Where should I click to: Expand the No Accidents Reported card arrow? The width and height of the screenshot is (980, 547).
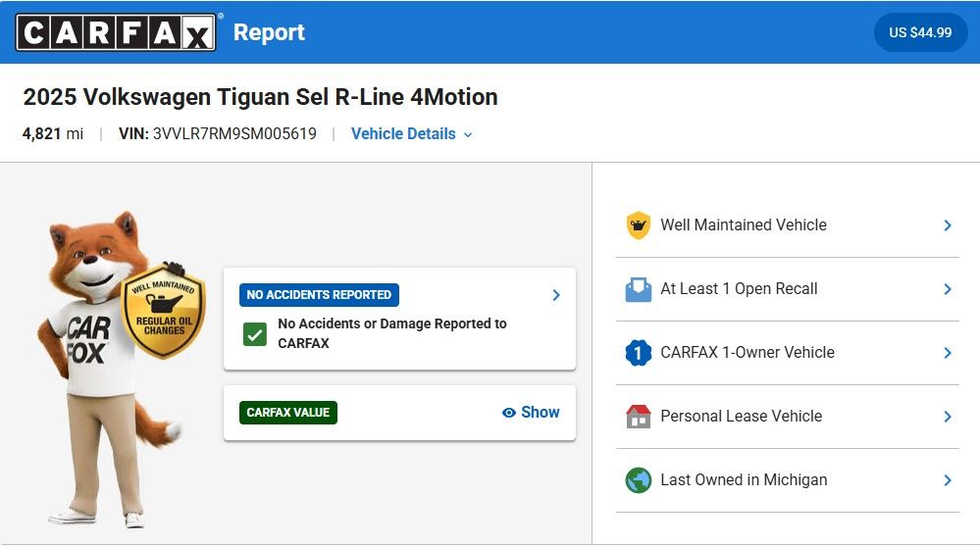(555, 295)
